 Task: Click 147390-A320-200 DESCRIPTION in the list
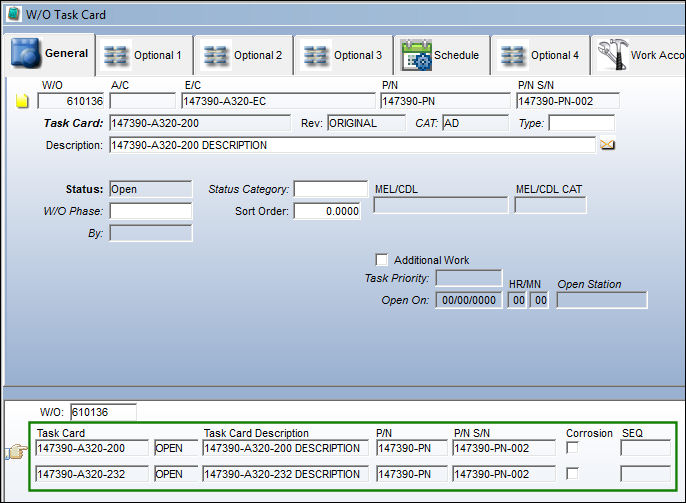286,448
